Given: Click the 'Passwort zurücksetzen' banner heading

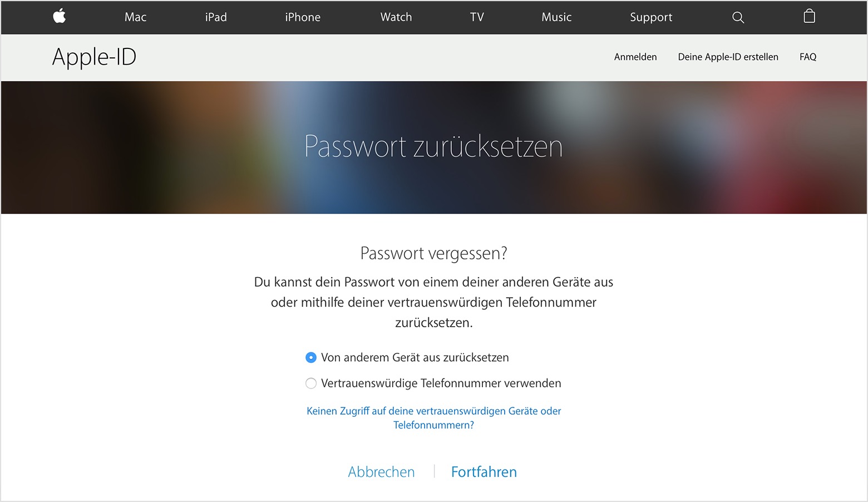Looking at the screenshot, I should pyautogui.click(x=433, y=146).
